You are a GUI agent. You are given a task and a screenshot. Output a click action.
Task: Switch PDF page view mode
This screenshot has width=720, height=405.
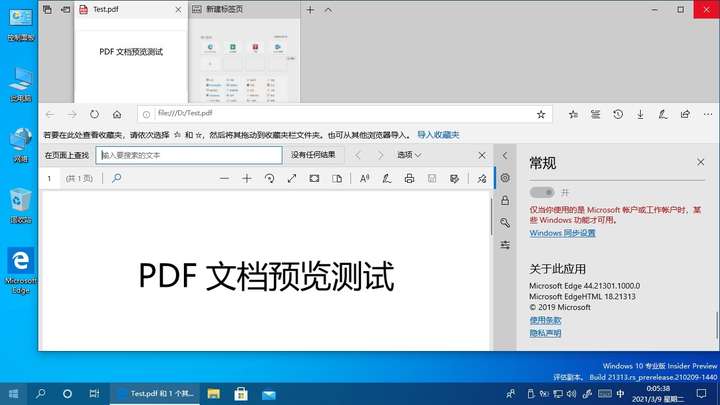[314, 178]
